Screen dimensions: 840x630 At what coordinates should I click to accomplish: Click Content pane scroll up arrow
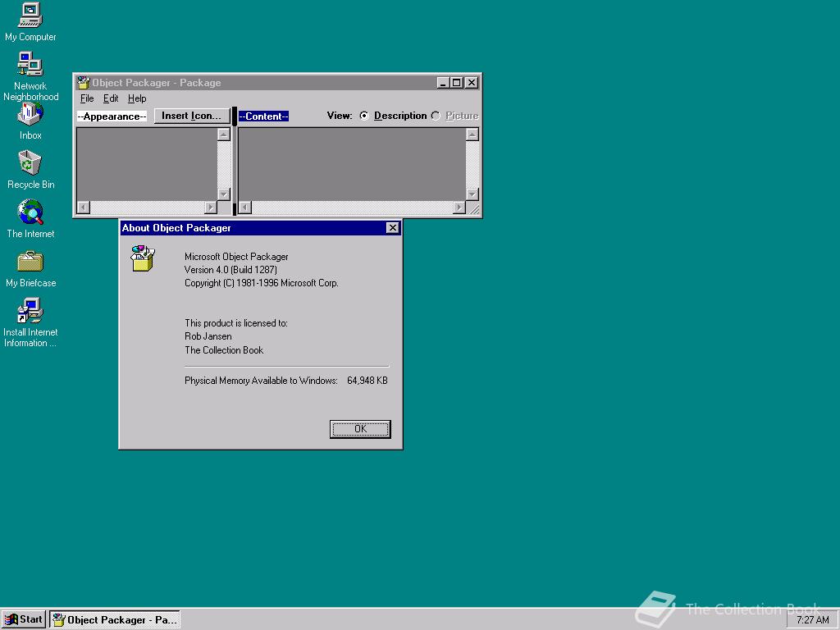[x=472, y=135]
